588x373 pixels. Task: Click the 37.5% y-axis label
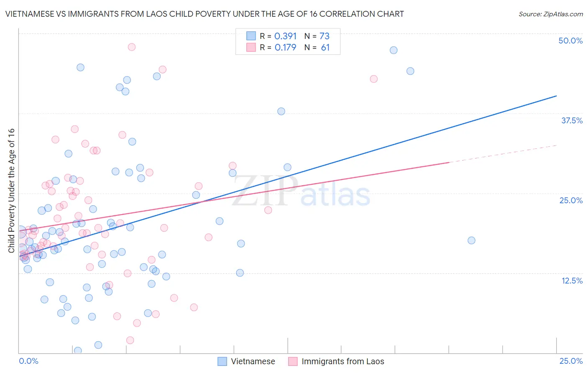click(x=572, y=120)
